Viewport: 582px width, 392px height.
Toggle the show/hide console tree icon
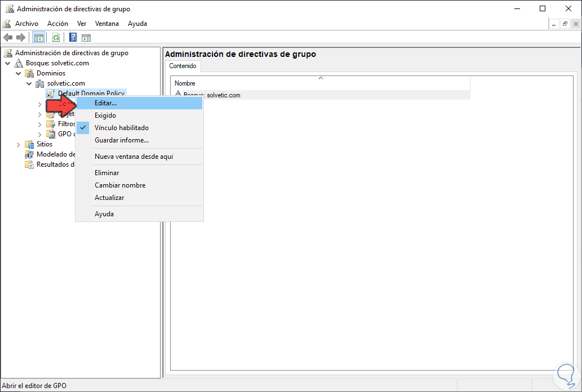[39, 38]
